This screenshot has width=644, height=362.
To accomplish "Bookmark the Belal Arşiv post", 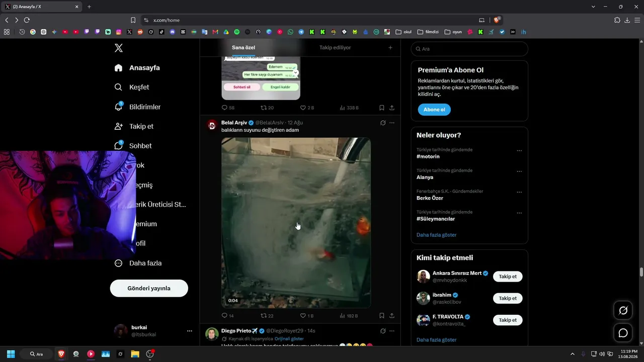I will click(x=382, y=316).
